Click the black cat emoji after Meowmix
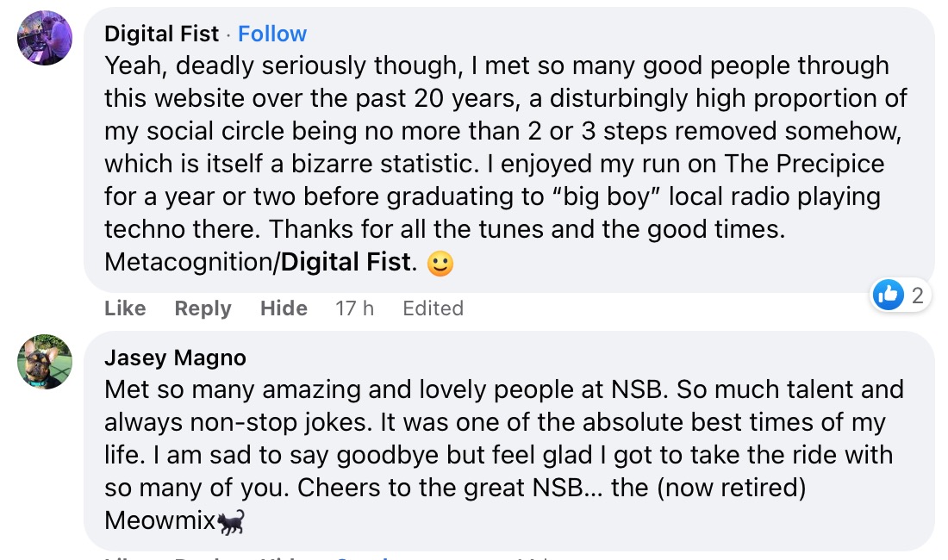Viewport: 948px width, 560px height. point(232,521)
